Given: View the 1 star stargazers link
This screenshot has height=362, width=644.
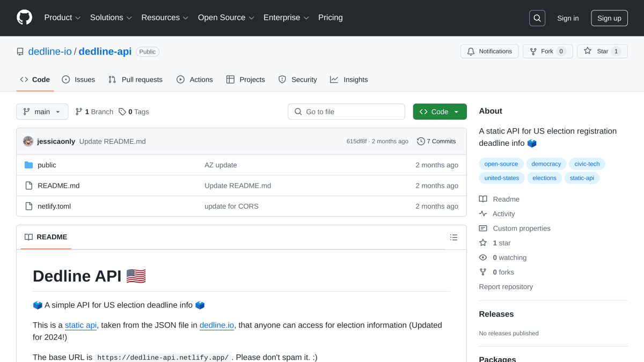Looking at the screenshot, I should (x=495, y=243).
